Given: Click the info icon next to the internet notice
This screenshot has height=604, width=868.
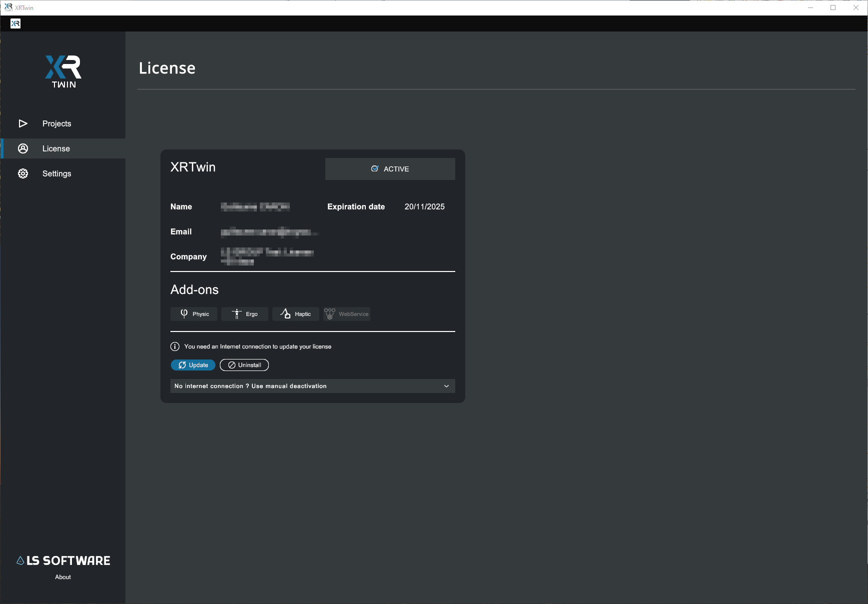Looking at the screenshot, I should tap(174, 346).
